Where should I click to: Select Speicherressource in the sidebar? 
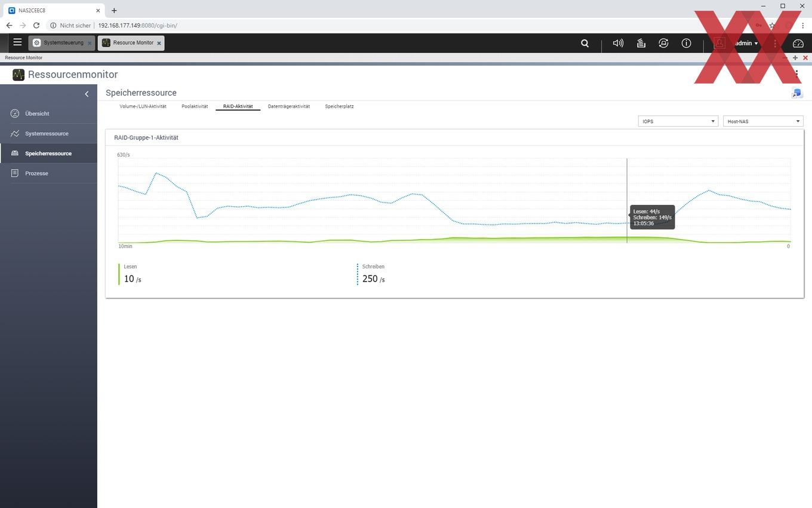point(48,153)
